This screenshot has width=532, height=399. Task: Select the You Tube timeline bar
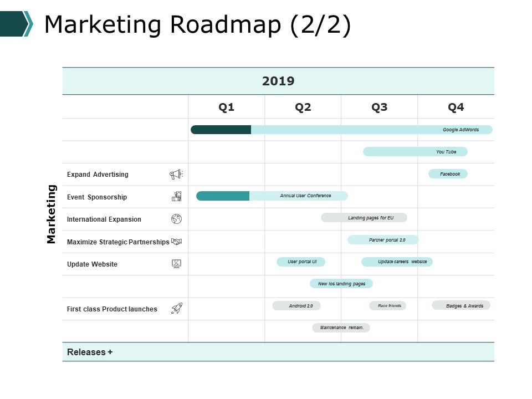(x=415, y=152)
